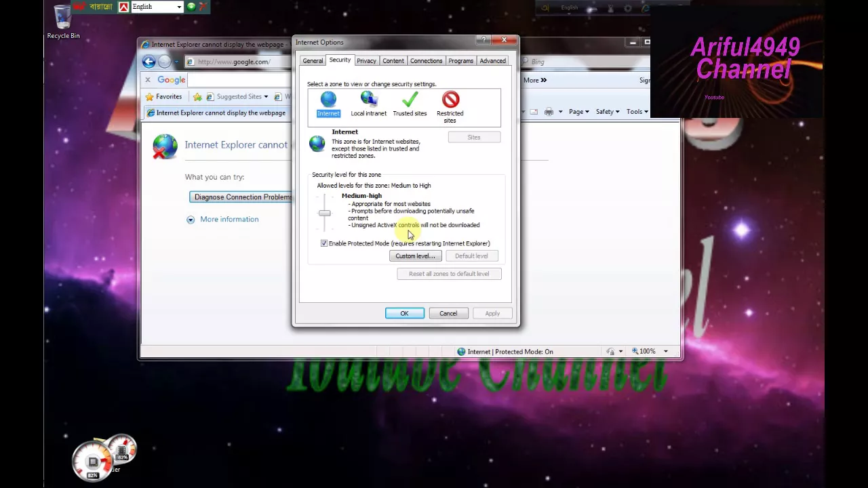
Task: Click the Favorites button in IE
Action: [x=163, y=97]
